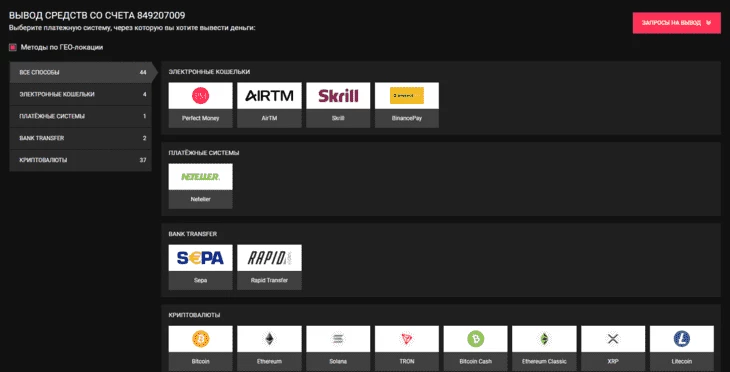The width and height of the screenshot is (730, 372).
Task: Pick the Skrill wallet logo
Action: point(338,95)
